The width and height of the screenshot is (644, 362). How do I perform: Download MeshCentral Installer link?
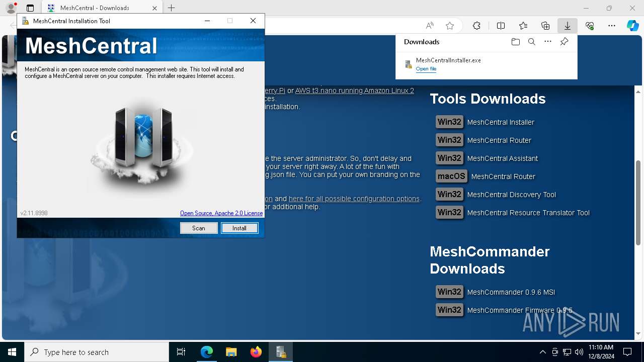[501, 122]
